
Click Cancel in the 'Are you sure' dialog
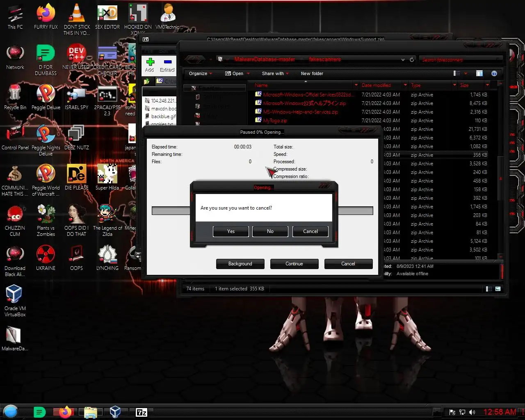(310, 231)
